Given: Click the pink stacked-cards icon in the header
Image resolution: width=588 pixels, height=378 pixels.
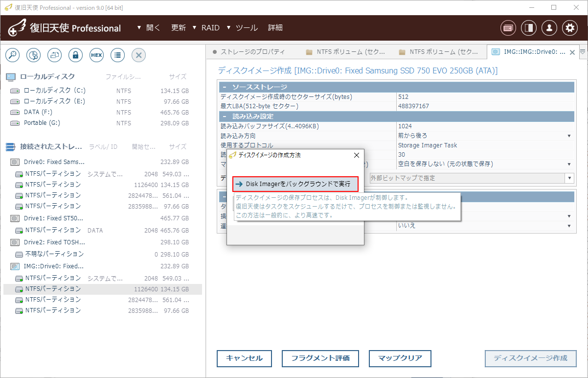Looking at the screenshot, I should pyautogui.click(x=508, y=28).
